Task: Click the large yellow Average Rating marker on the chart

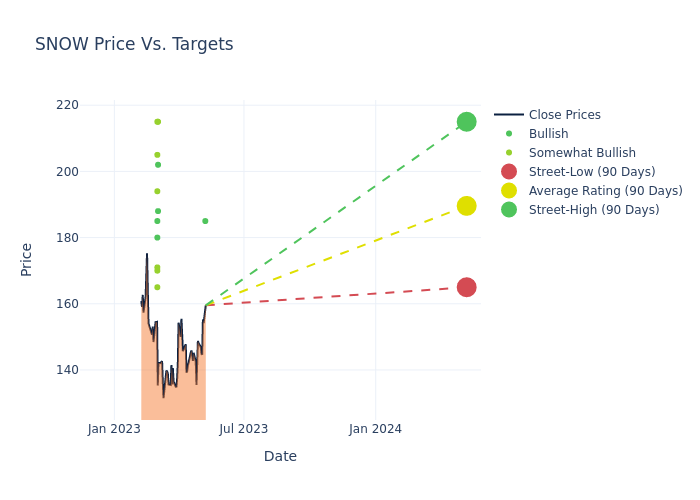Action: click(x=466, y=206)
